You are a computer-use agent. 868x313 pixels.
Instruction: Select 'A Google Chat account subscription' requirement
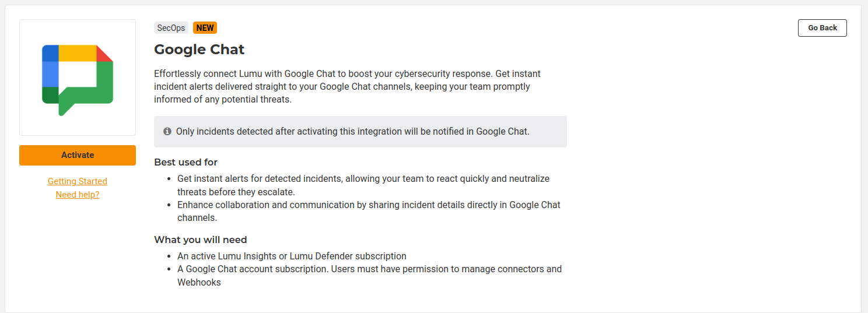click(369, 269)
